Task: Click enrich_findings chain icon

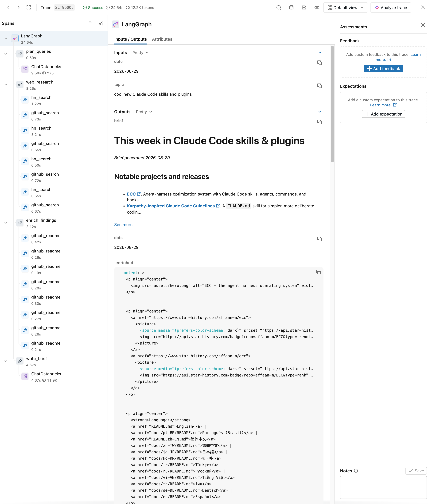Action: point(20,223)
